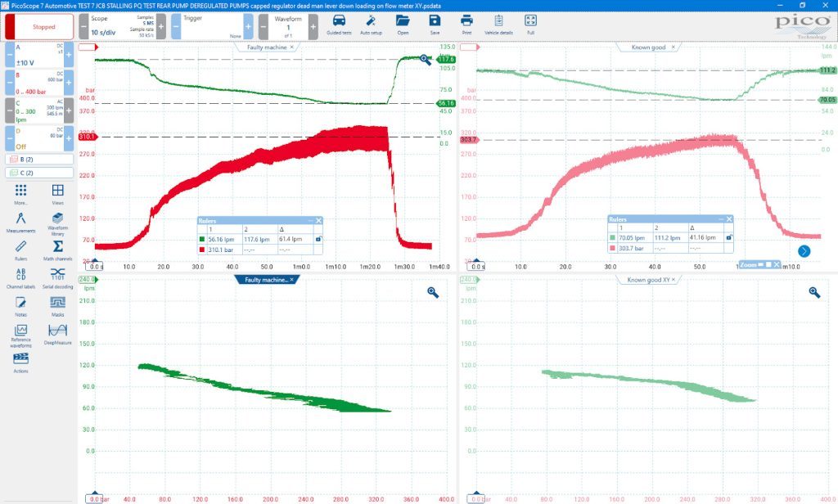Switch to the Known good tab
This screenshot has height=504, width=838.
648,47
